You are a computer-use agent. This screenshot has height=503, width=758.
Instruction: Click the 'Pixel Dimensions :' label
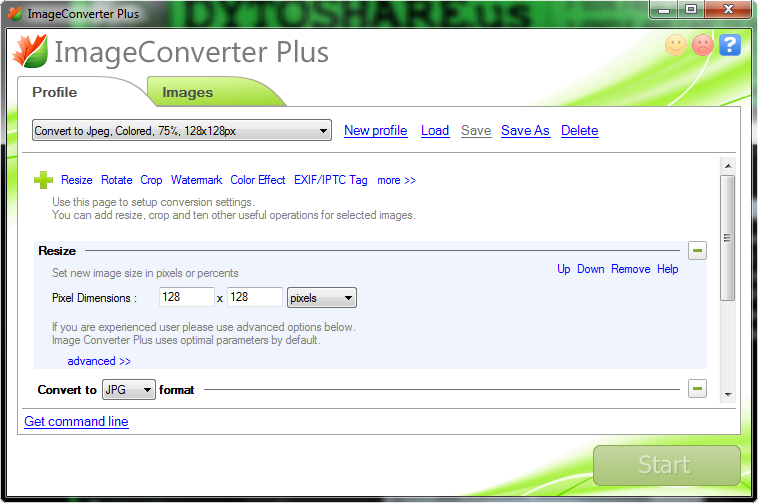(94, 298)
